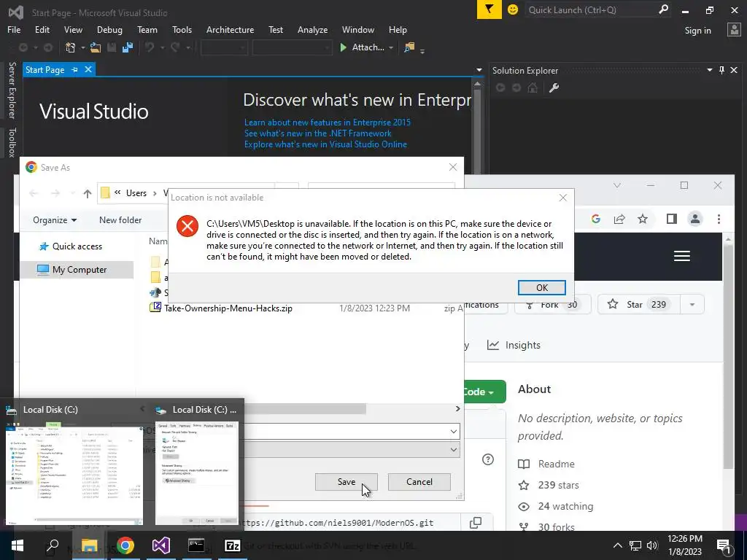Click Local Disk (C:) Properties thumbnail
Image resolution: width=747 pixels, height=560 pixels.
coord(197,472)
